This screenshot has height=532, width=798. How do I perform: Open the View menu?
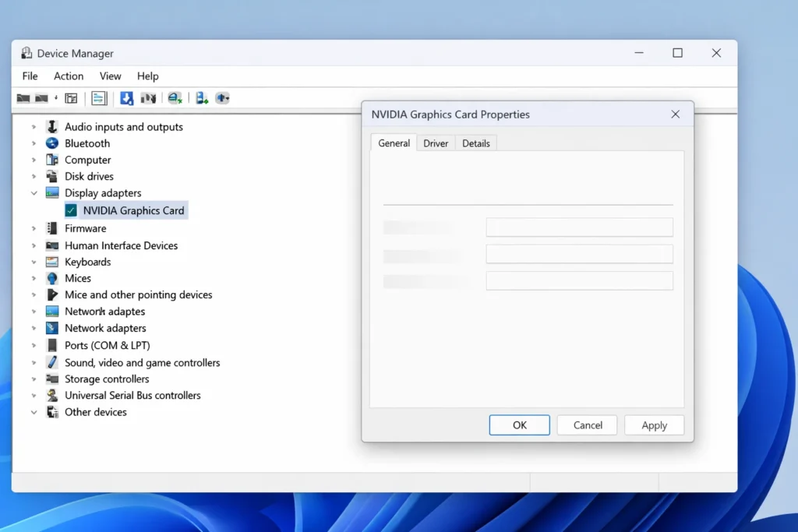110,76
